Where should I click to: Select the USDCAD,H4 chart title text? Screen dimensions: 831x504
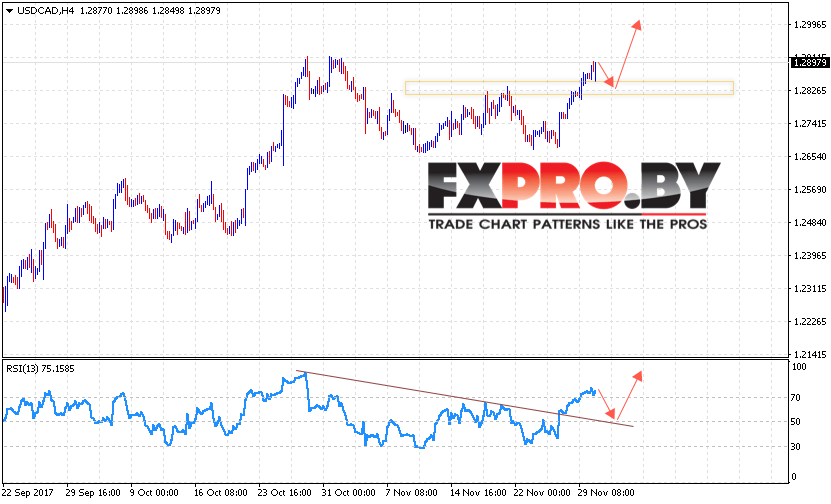[45, 11]
